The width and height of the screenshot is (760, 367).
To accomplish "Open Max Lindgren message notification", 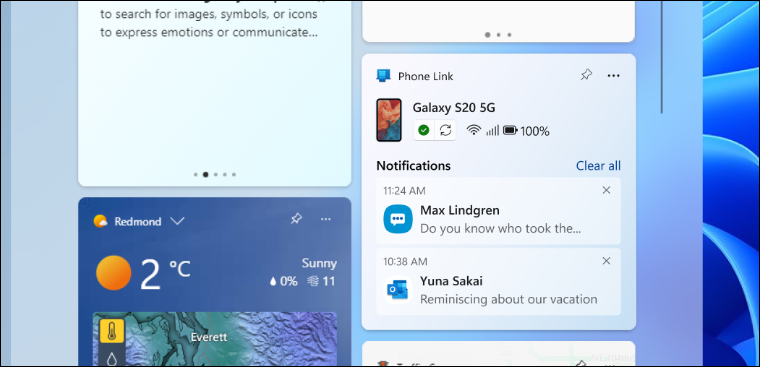I will click(x=498, y=211).
